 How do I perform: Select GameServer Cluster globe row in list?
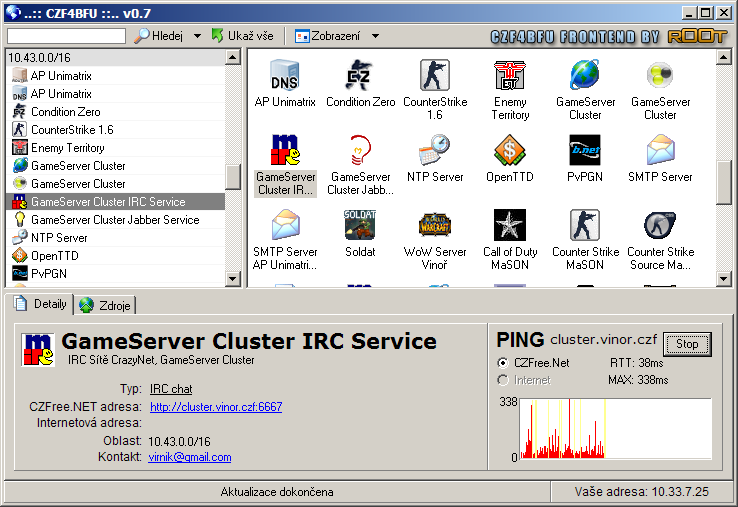[x=116, y=166]
